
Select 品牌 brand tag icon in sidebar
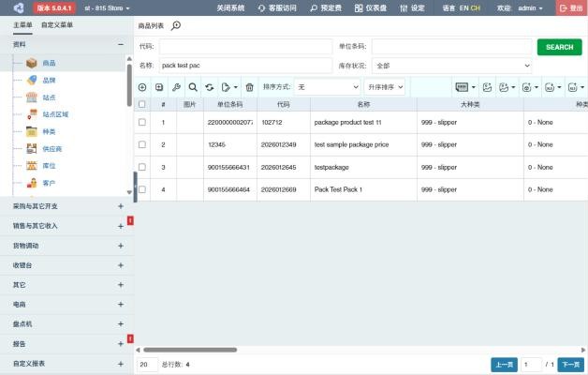(32, 80)
